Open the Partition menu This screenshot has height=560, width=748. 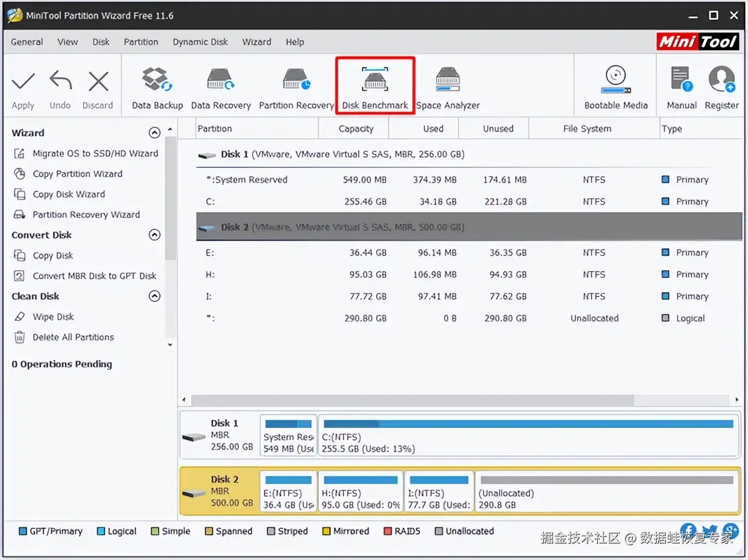(x=141, y=42)
